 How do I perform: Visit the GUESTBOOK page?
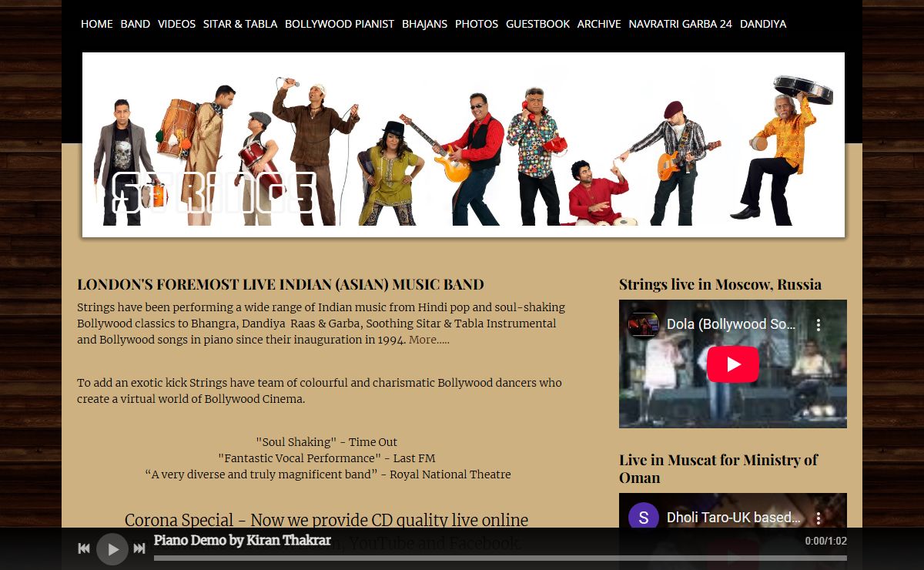(537, 24)
